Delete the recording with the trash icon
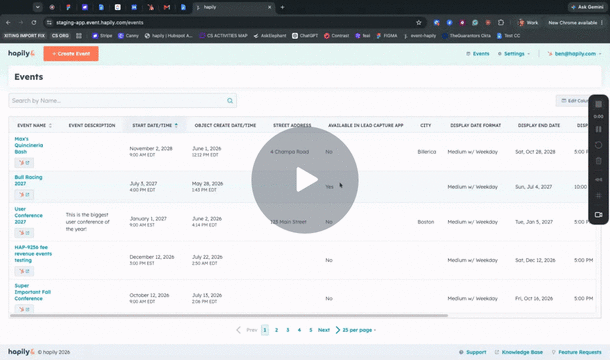This screenshot has height=360, width=610. pos(598,161)
